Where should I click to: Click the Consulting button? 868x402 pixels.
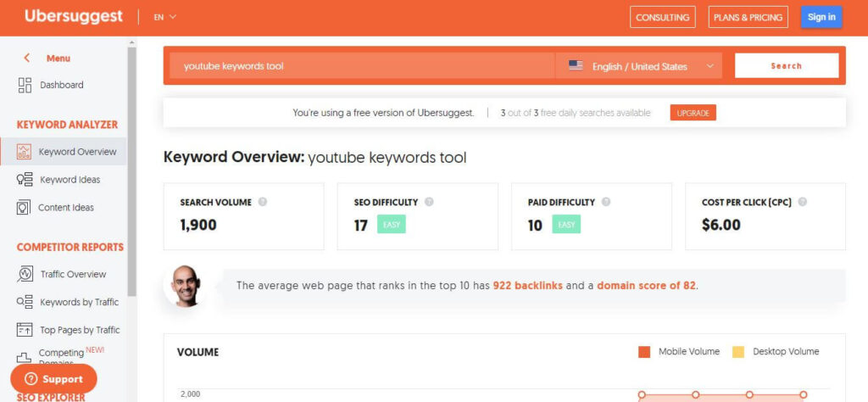tap(663, 17)
